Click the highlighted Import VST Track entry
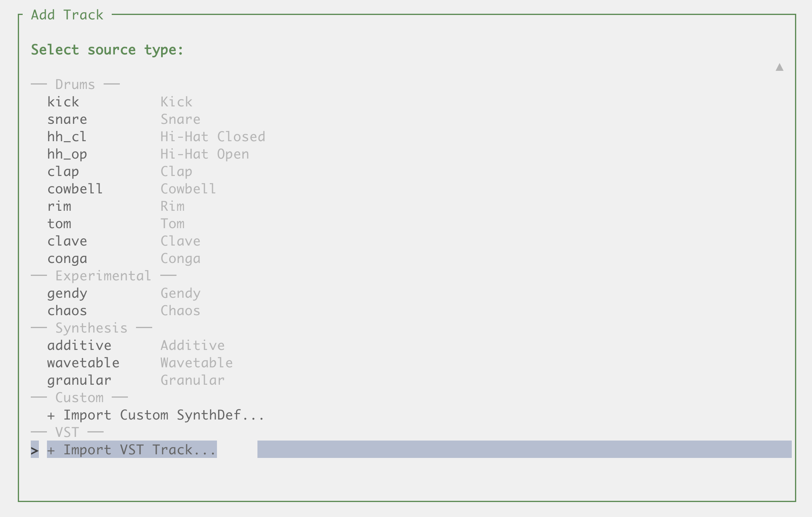The image size is (812, 517). 132,450
